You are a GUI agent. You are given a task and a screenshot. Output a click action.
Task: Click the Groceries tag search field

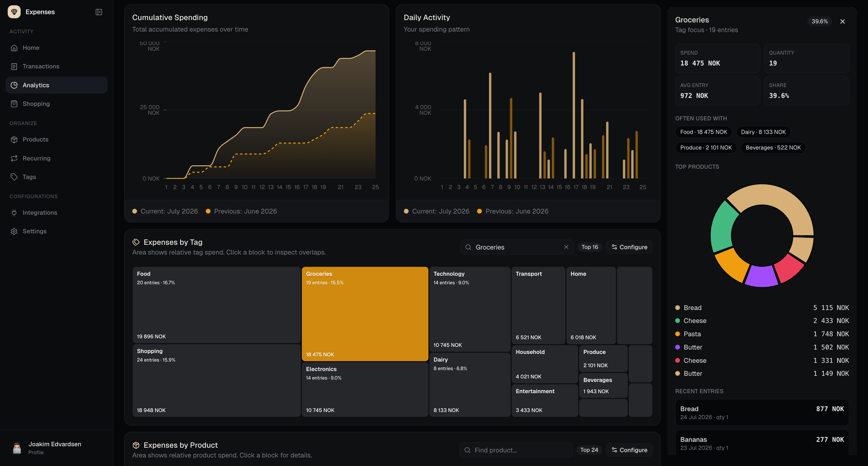point(517,247)
